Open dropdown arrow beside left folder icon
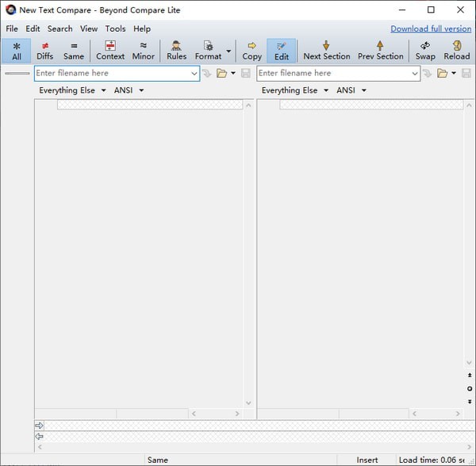The height and width of the screenshot is (466, 476). tap(233, 73)
